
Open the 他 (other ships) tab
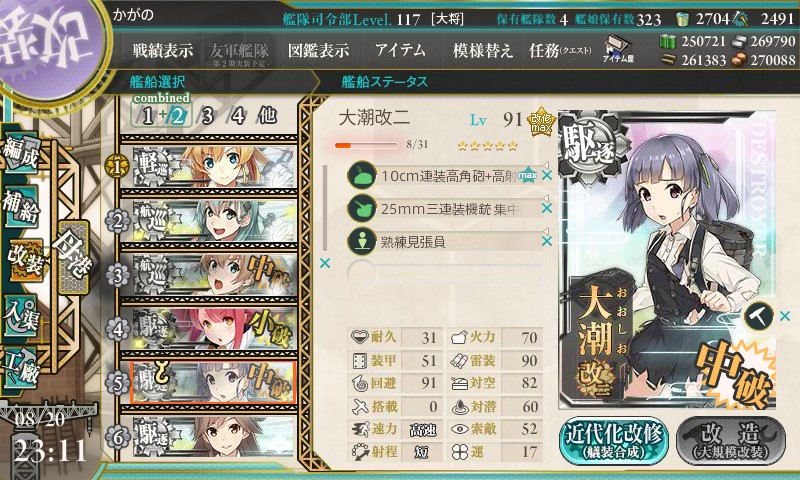click(267, 116)
